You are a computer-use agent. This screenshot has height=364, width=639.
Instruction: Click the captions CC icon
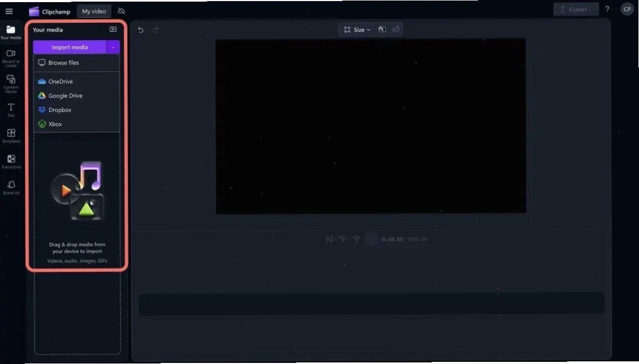pos(396,30)
